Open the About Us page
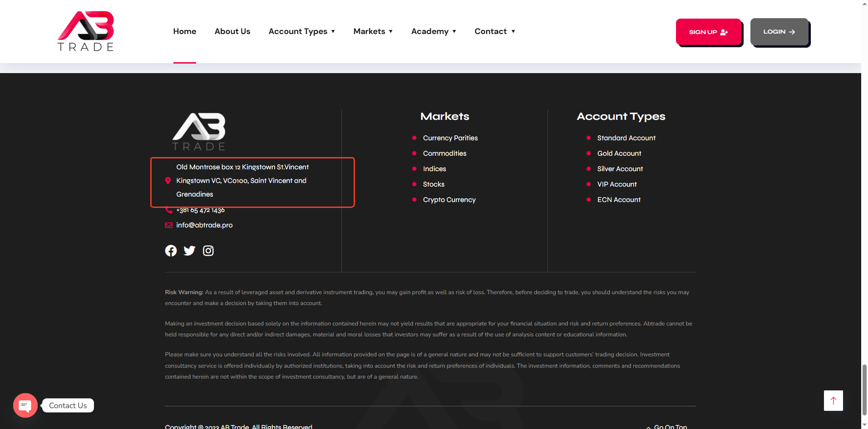 (x=232, y=31)
